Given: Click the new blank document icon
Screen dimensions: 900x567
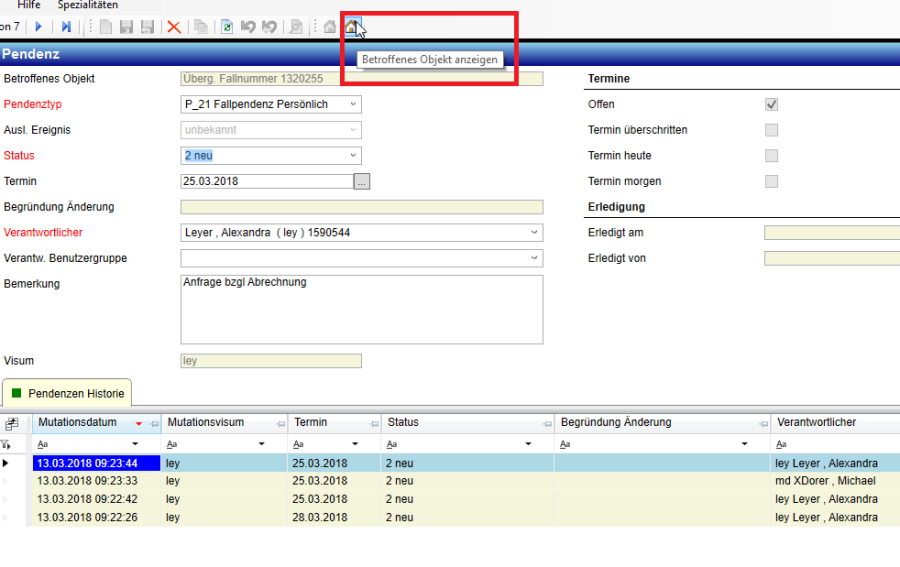Looking at the screenshot, I should click(105, 27).
